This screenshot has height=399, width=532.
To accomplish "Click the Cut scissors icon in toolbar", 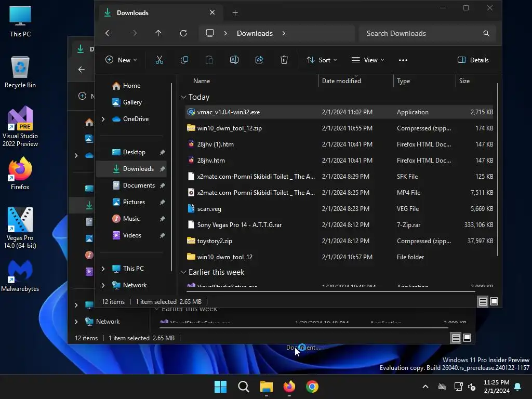I will [159, 60].
